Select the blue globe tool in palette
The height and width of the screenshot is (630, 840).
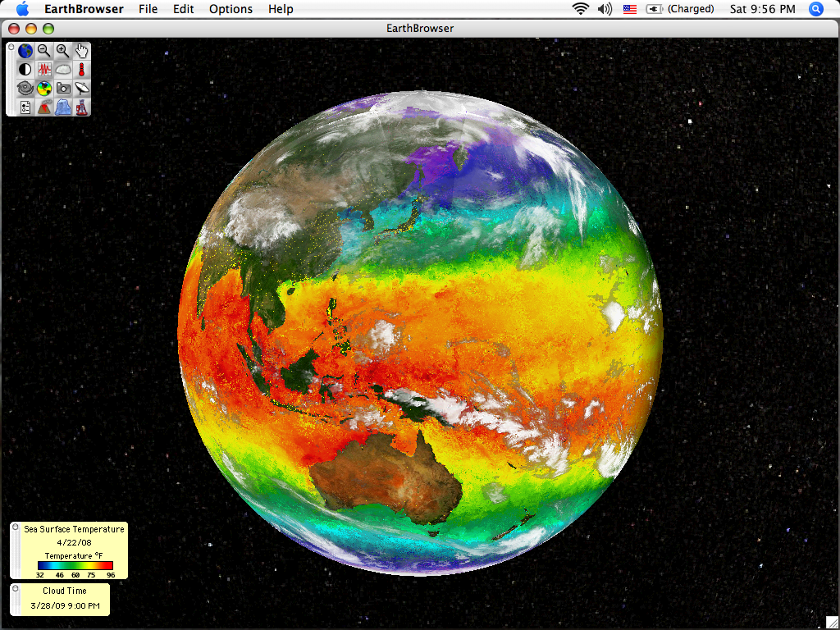[25, 51]
